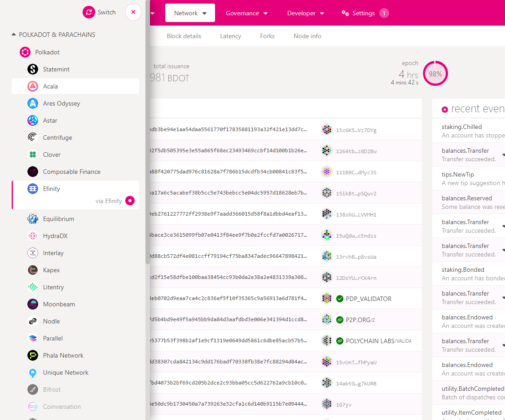505x420 pixels.
Task: Click the PDP_VALIDATOR name
Action: (369, 299)
